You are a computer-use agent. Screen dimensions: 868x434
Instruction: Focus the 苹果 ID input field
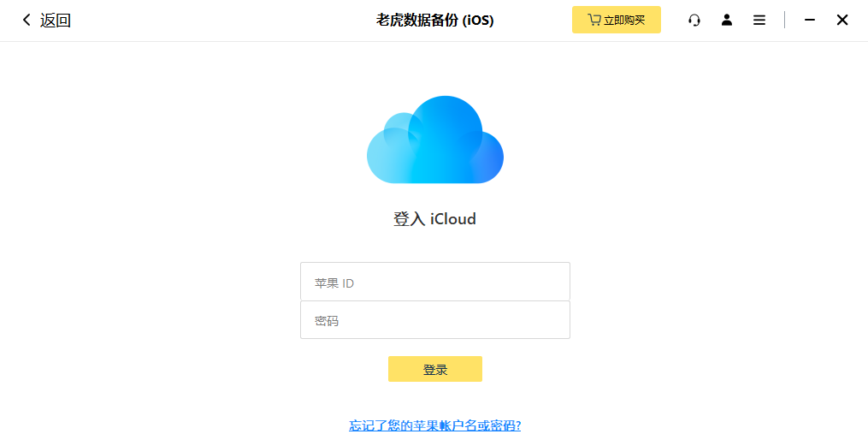435,282
